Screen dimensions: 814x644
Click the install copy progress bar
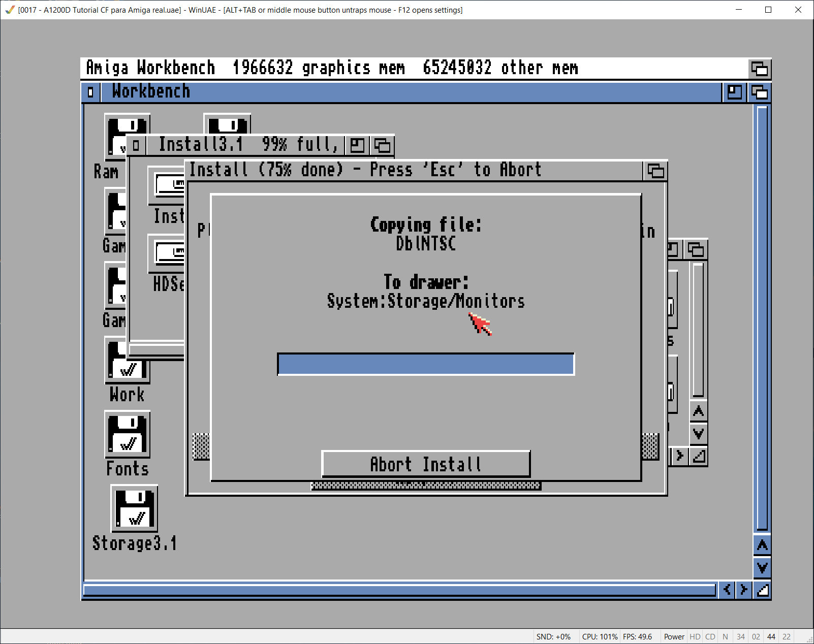426,364
